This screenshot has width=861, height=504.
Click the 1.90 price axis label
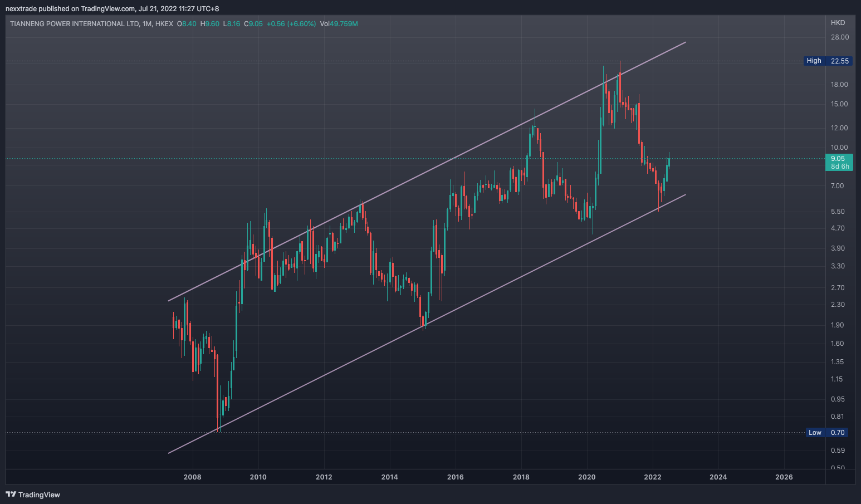click(x=838, y=325)
